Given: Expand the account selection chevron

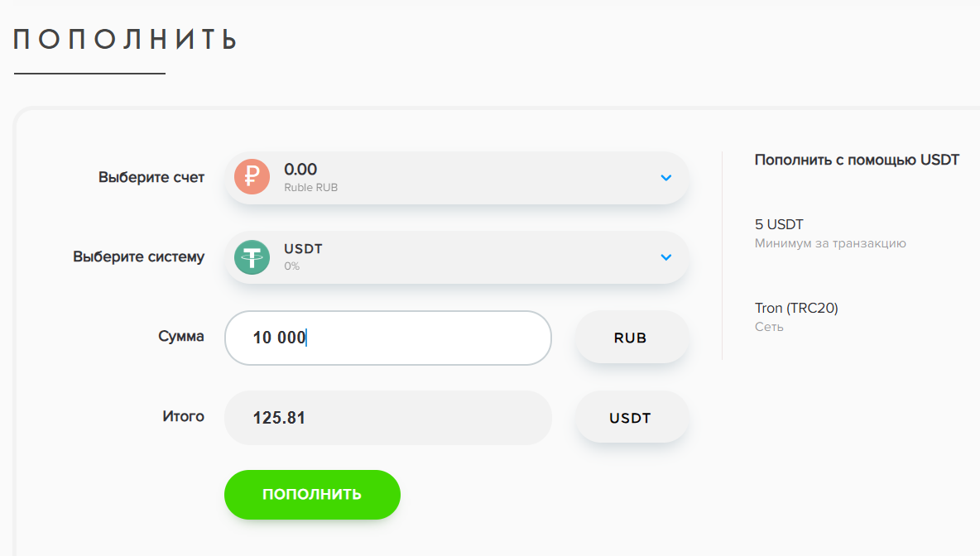Looking at the screenshot, I should [666, 177].
